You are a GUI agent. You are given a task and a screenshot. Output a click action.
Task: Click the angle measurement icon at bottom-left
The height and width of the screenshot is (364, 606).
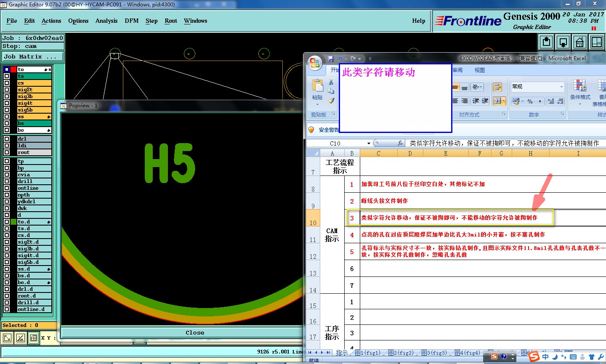click(x=21, y=337)
